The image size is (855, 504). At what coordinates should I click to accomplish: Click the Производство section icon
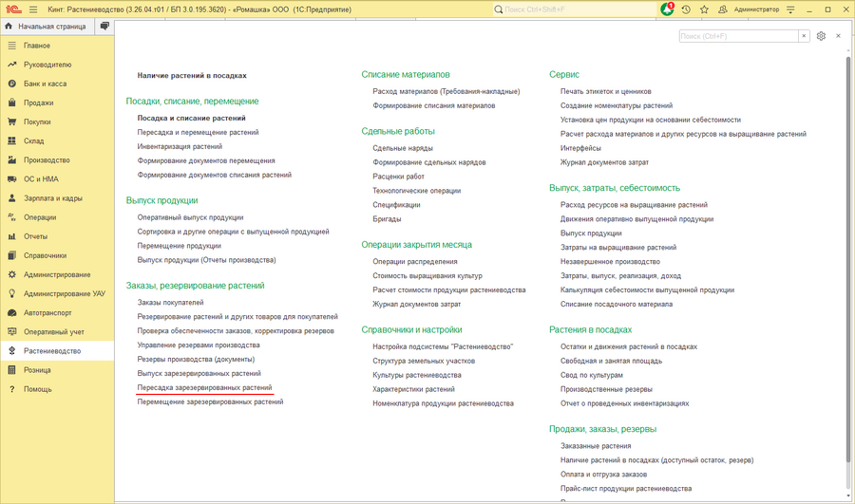tap(12, 160)
